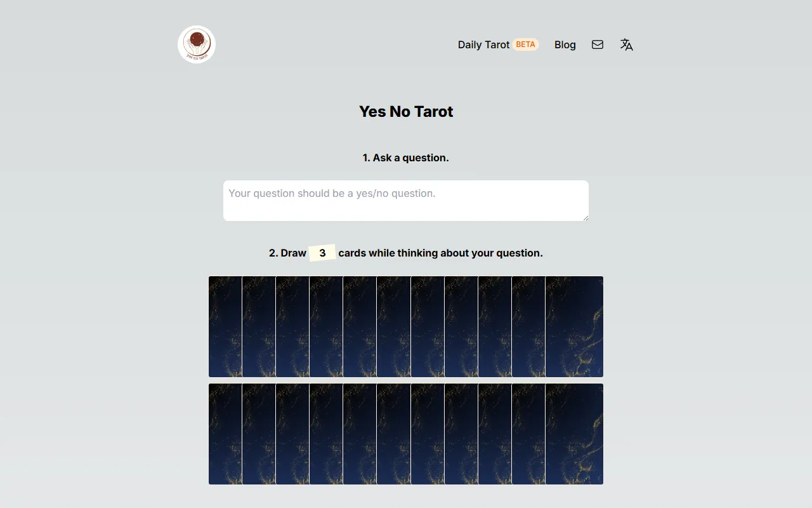Draw the first card in bottom row
The height and width of the screenshot is (508, 812).
coord(225,434)
